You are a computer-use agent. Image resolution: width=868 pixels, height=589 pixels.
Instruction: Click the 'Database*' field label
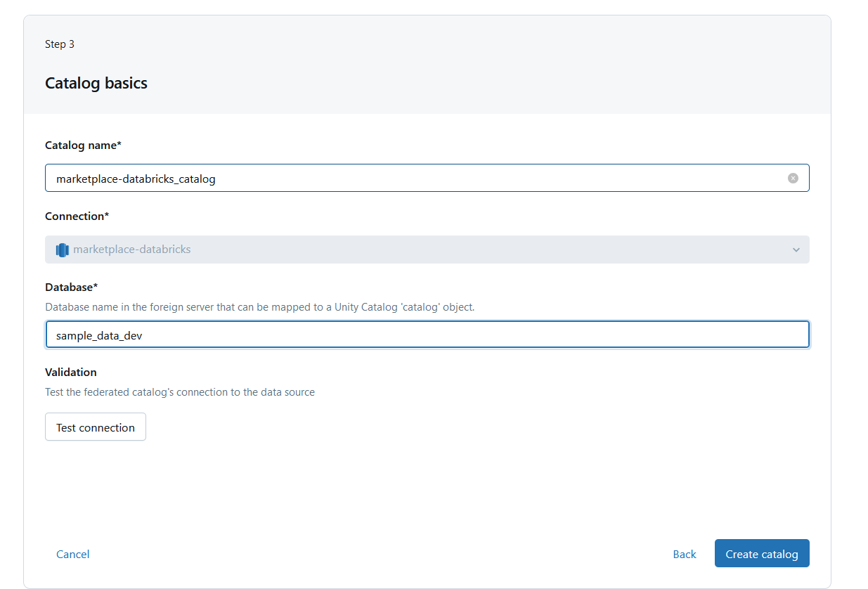pos(71,287)
